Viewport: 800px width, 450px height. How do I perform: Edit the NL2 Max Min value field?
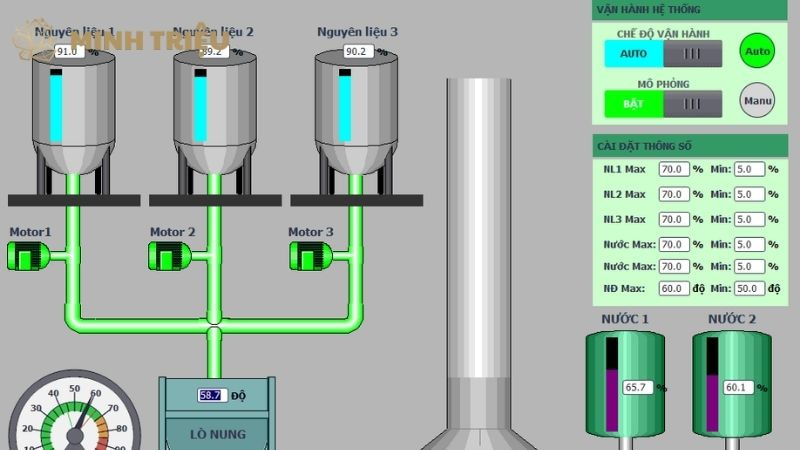click(x=748, y=194)
